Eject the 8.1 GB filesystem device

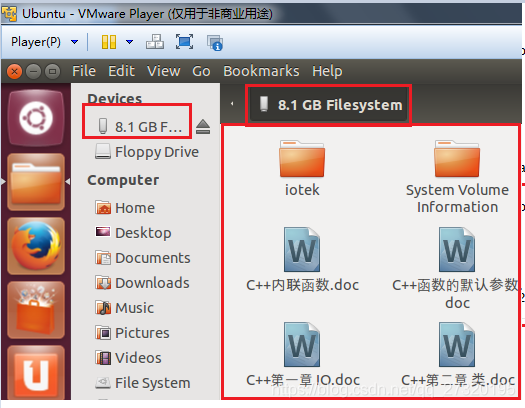coord(203,127)
